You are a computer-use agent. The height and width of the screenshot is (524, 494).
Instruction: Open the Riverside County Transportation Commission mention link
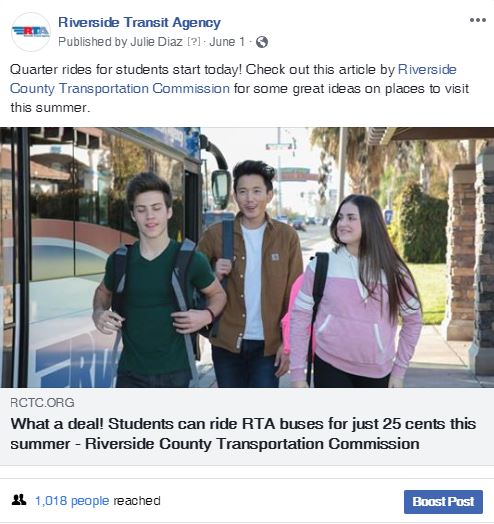point(233,79)
